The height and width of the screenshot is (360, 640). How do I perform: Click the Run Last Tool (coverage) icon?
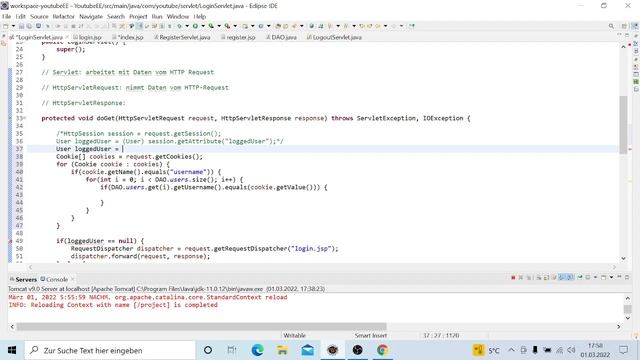point(211,26)
